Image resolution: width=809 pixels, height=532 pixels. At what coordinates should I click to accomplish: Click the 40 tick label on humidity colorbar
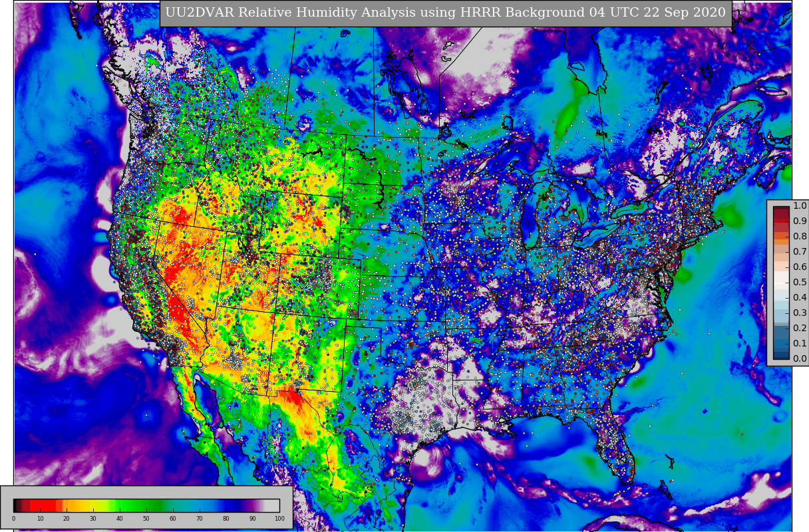120,519
